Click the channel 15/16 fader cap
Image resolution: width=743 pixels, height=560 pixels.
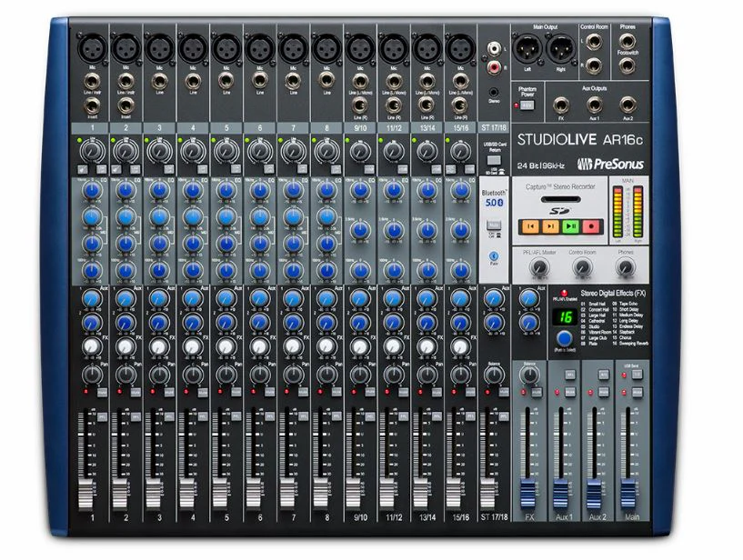tap(455, 494)
